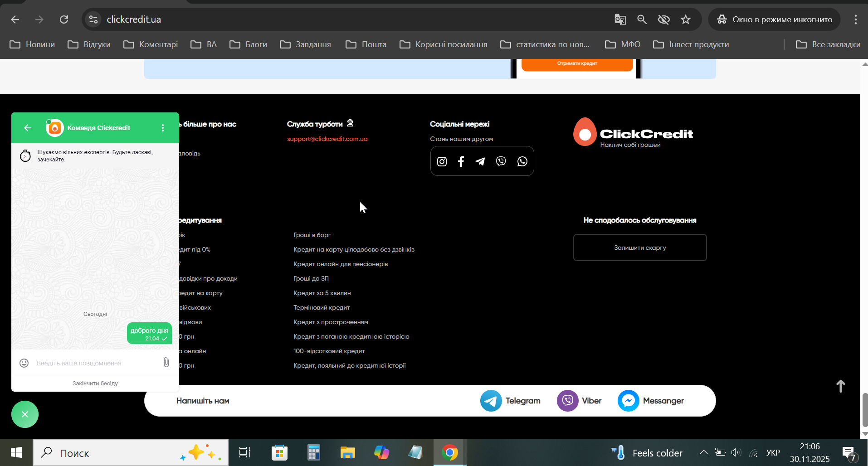The width and height of the screenshot is (868, 466).
Task: Open the 'Гроші в борг' link
Action: coord(312,235)
